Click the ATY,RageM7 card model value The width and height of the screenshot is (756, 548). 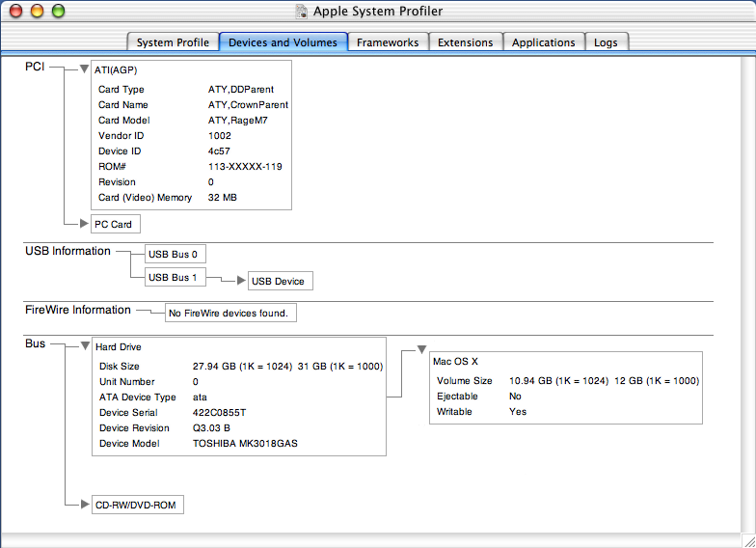(237, 120)
